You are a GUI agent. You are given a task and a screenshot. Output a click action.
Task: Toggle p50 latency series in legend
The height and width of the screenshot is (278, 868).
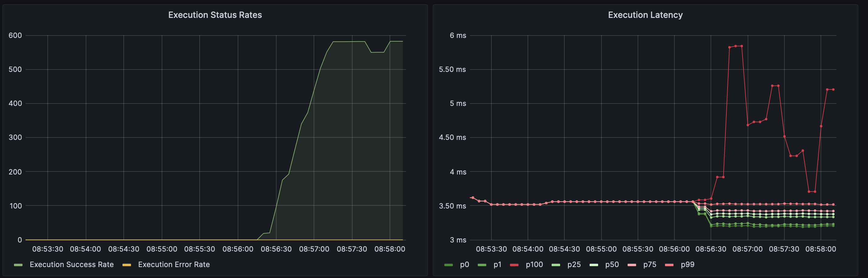click(612, 265)
